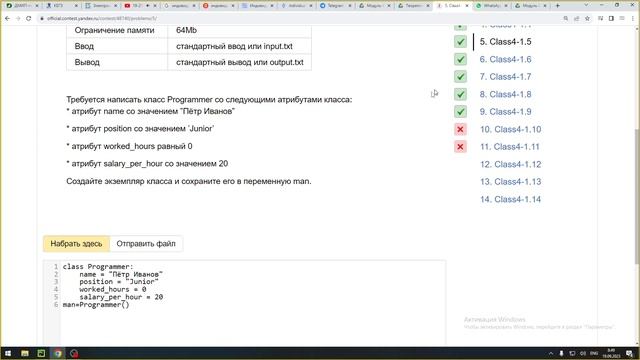The image size is (640, 360).
Task: Open the Windows Start menu
Action: (8, 353)
